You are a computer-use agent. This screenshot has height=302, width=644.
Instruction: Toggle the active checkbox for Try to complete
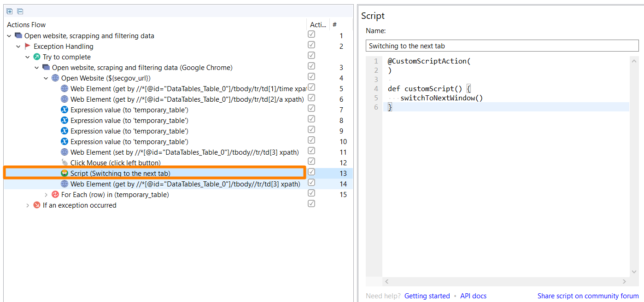click(311, 56)
